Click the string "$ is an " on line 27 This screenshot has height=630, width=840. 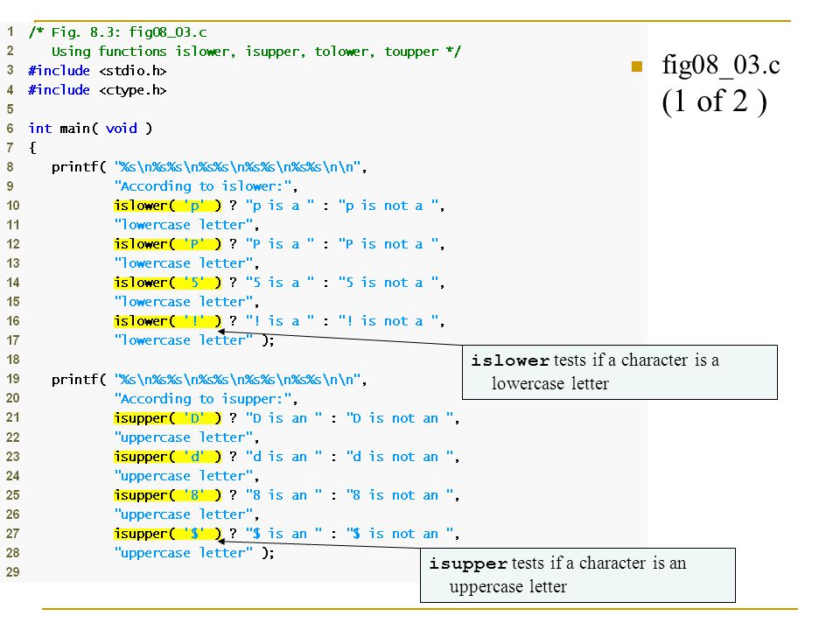coord(283,534)
